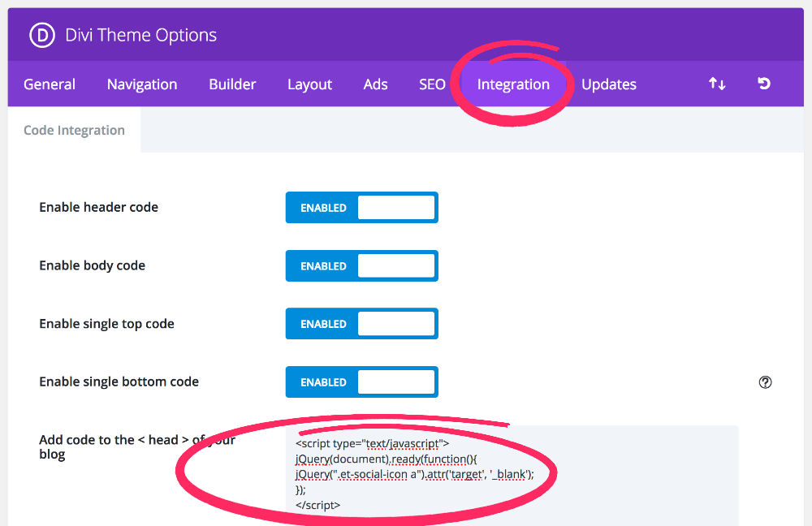This screenshot has width=812, height=526.
Task: Click the import/export arrows icon
Action: 717,84
